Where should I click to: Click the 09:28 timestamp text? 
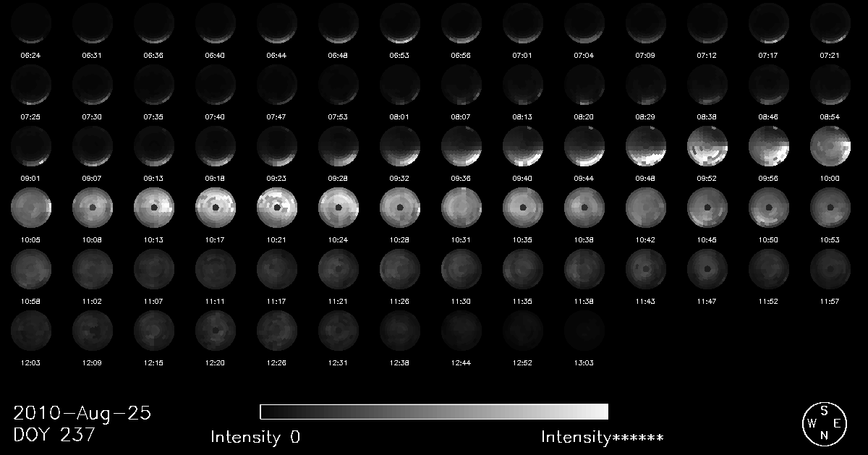tap(338, 178)
